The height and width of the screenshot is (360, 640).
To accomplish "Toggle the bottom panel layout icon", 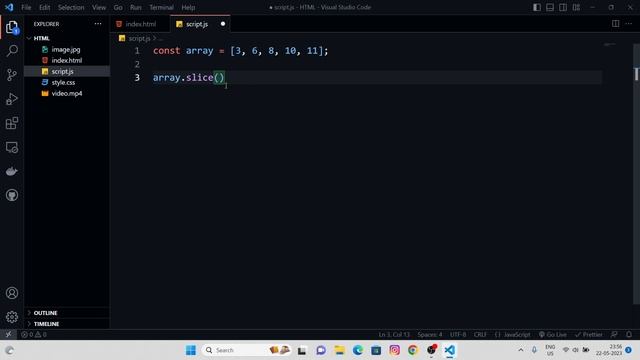I will 550,7.
